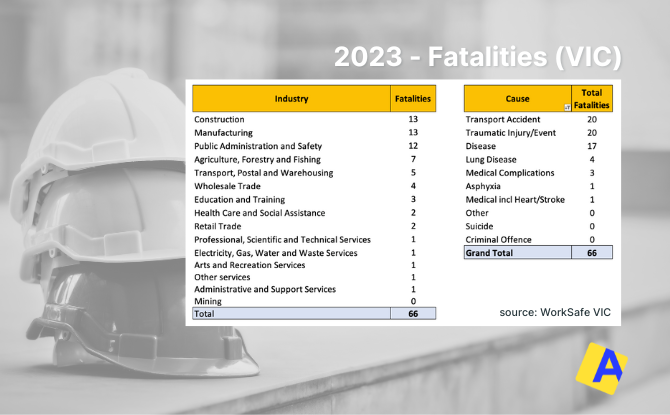Click the Grand Total label cell
This screenshot has height=415, width=670.
(518, 253)
